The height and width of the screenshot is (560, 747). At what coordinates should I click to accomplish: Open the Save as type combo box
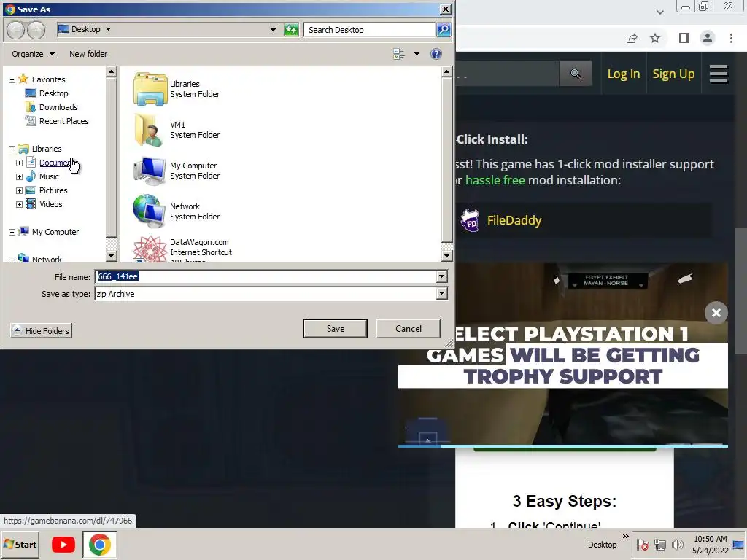coord(271,294)
